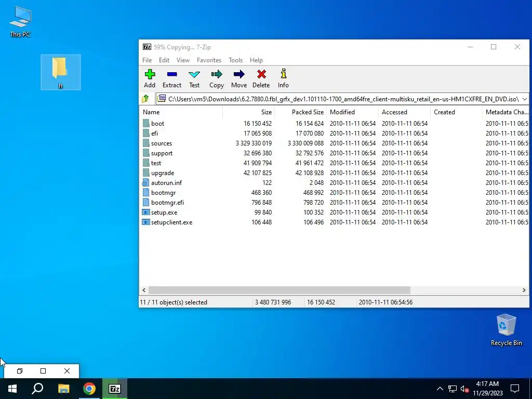Click the upgrade folder name
The height and width of the screenshot is (399, 532).
(163, 172)
